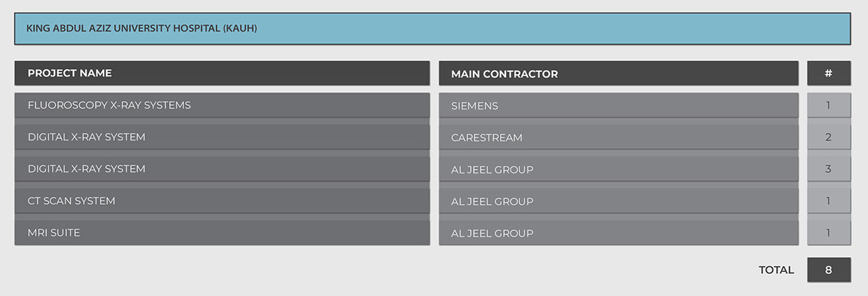The width and height of the screenshot is (868, 296).
Task: Select the quantity cell for CT Scan System
Action: [828, 201]
